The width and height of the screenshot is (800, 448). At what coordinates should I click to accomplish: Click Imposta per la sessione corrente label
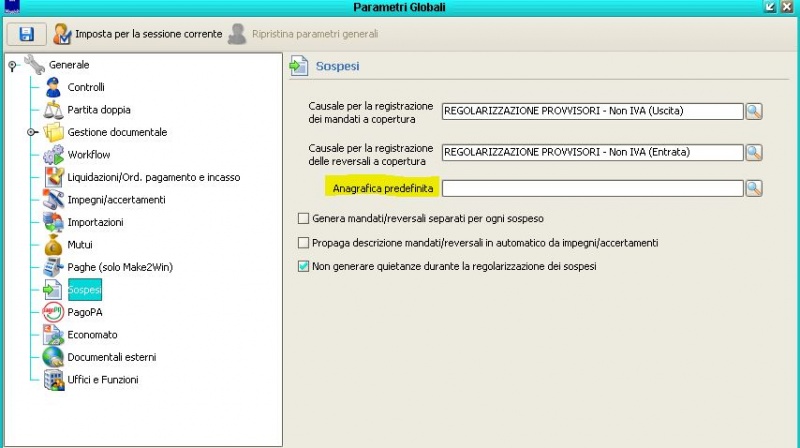148,34
